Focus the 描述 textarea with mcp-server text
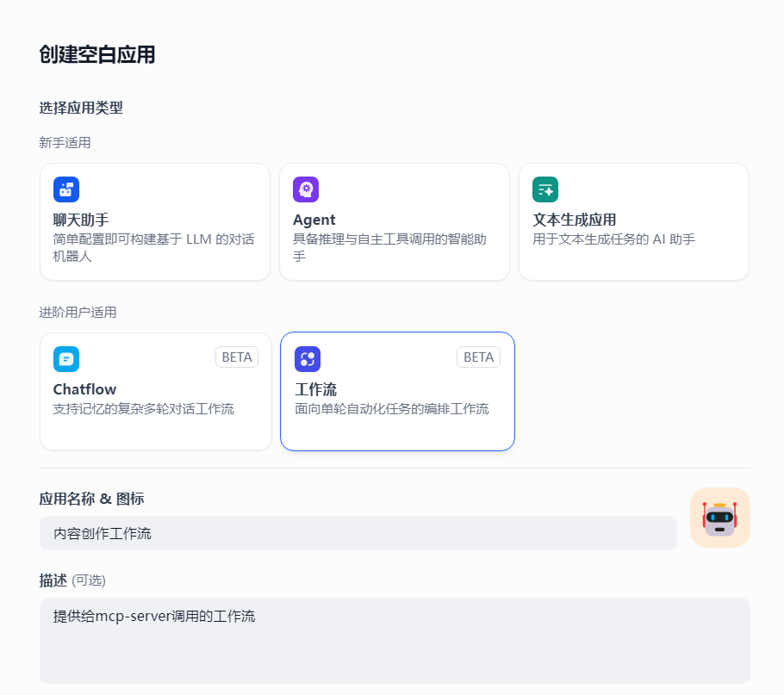The height and width of the screenshot is (695, 784). [395, 641]
